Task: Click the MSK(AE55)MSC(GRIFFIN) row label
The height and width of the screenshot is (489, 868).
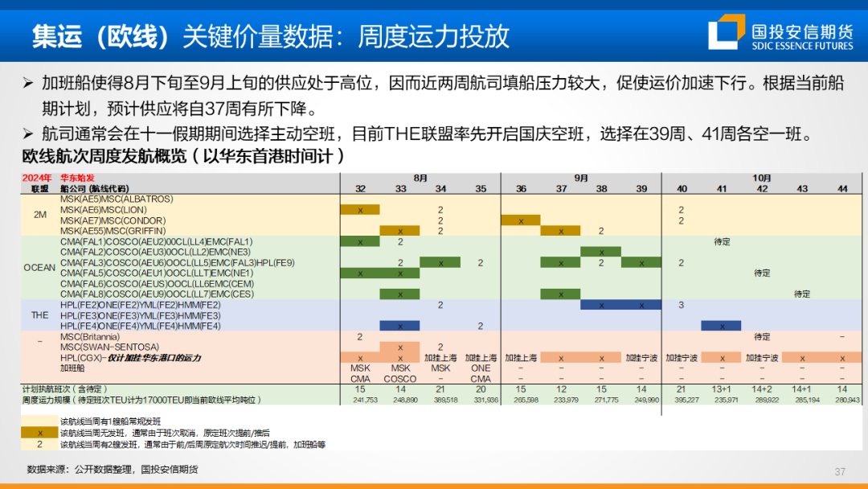Action: pos(113,231)
